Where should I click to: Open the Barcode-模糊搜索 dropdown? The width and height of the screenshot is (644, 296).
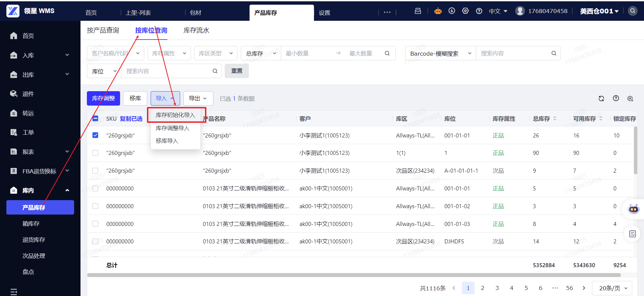[441, 53]
